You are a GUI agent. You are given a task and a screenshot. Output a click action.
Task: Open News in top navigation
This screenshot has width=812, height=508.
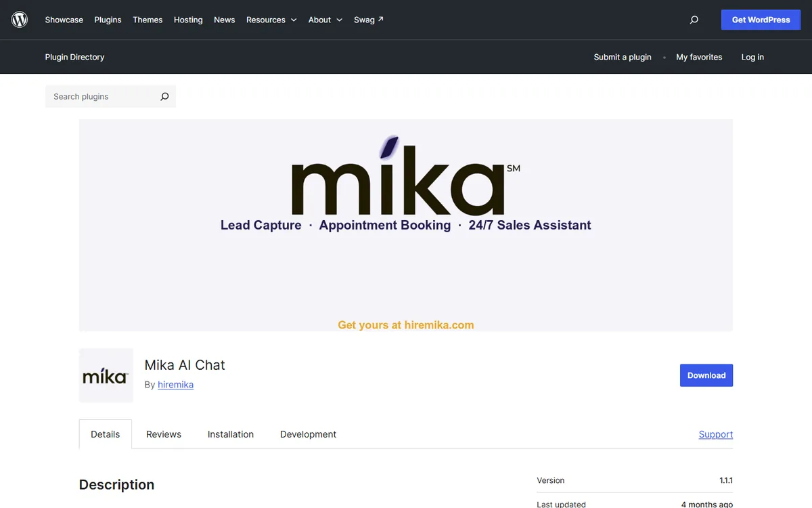point(225,20)
